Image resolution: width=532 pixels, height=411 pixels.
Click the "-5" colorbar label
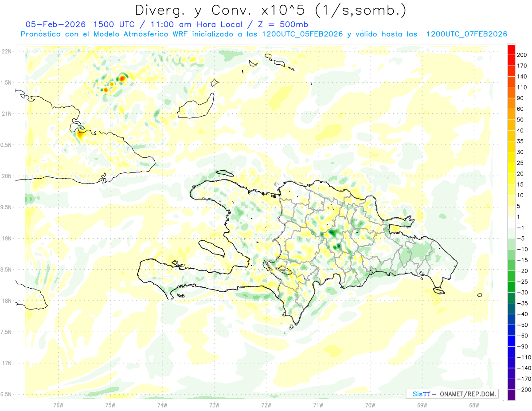521,239
